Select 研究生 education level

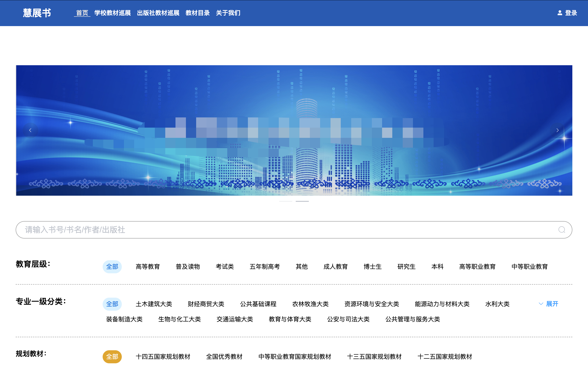point(406,267)
